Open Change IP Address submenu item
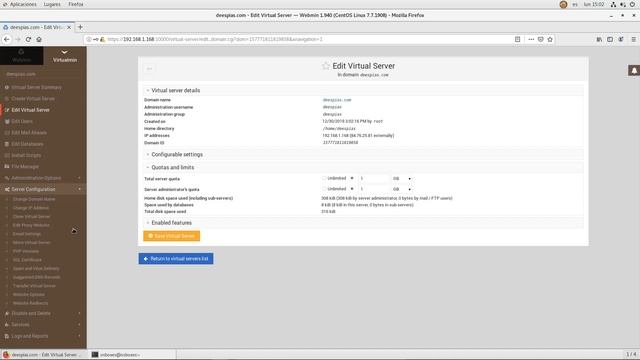Screen dimensions: 640x360 (x=31, y=208)
